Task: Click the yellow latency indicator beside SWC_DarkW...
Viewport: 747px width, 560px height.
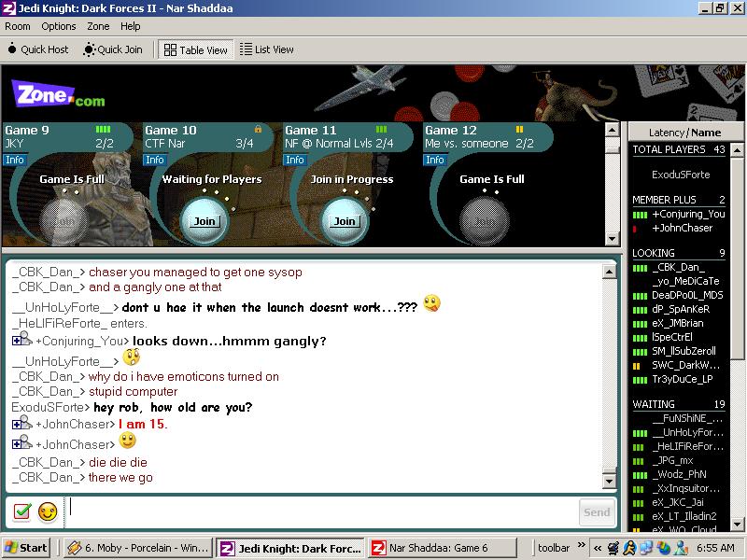Action: tap(636, 366)
